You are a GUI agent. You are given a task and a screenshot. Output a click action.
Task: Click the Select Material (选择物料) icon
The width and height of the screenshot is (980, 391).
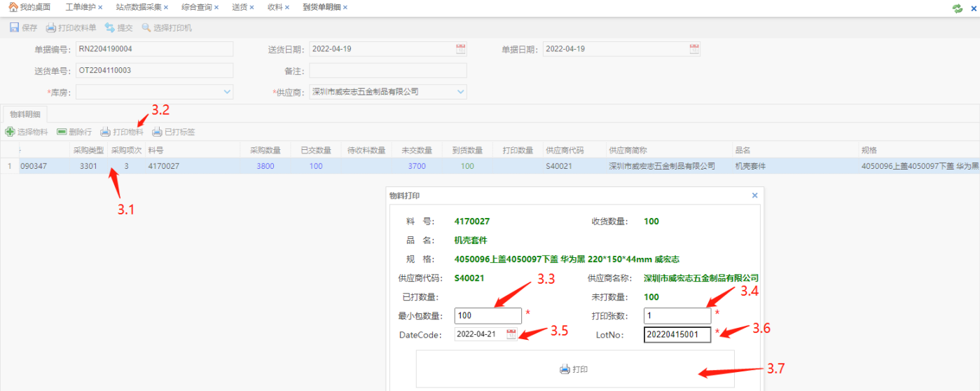pyautogui.click(x=10, y=132)
